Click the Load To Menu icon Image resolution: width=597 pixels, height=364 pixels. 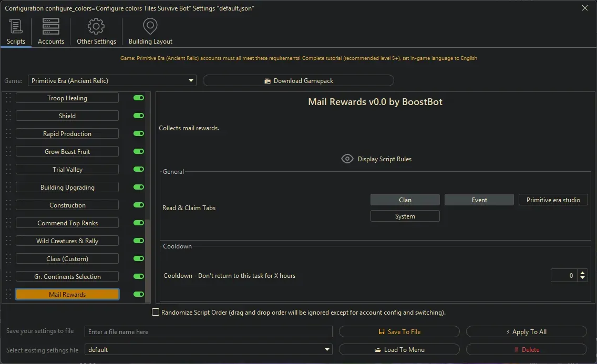click(379, 349)
